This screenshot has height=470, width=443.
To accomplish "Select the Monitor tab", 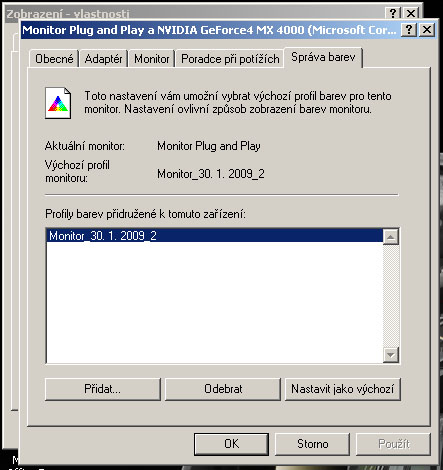I will click(x=152, y=59).
